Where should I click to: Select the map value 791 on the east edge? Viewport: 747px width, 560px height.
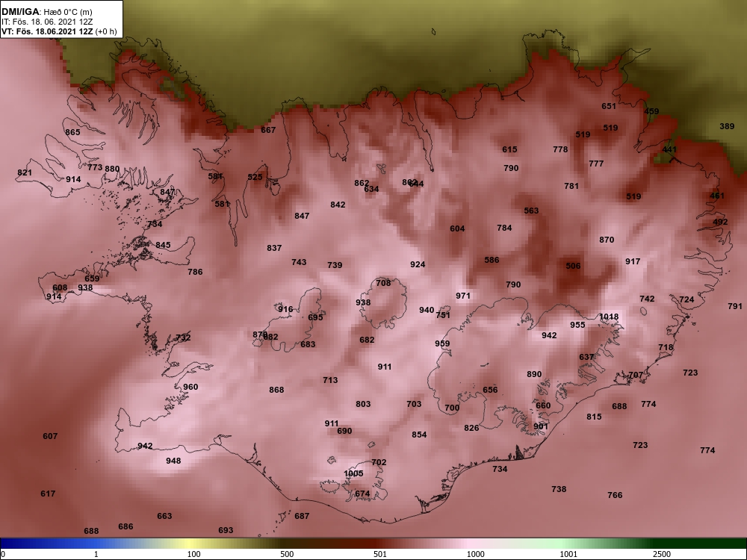coord(735,305)
